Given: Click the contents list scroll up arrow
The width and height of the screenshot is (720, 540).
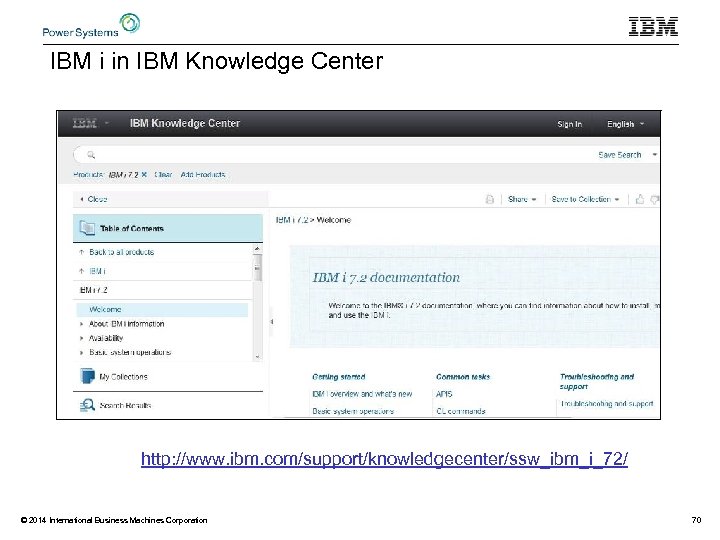Looking at the screenshot, I should 257,248.
